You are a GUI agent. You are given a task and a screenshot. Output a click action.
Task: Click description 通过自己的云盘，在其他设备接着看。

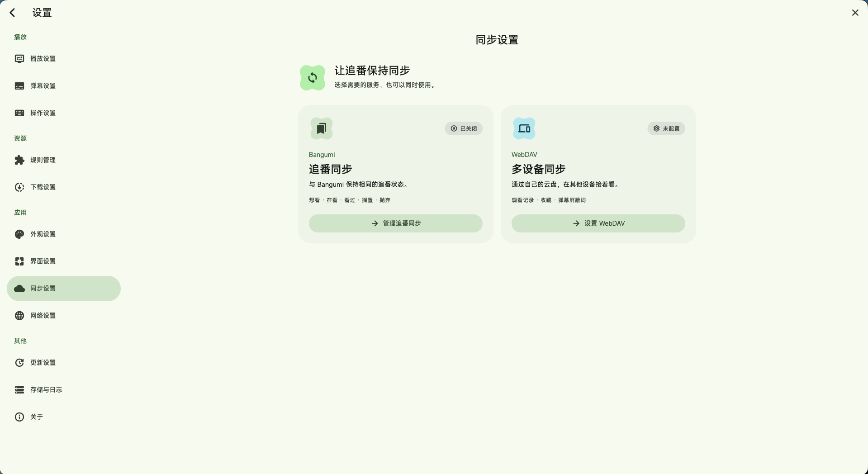coord(566,185)
